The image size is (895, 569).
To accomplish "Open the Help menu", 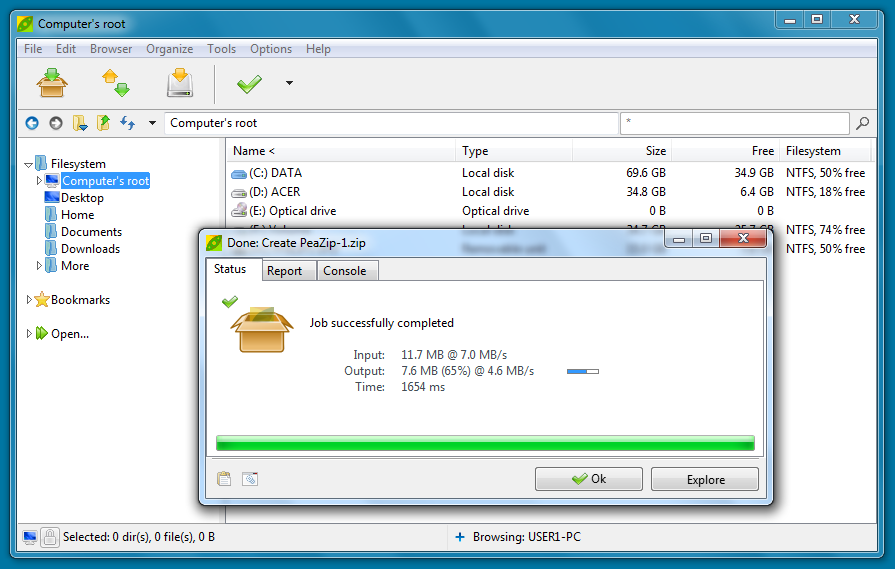I will tap(318, 49).
